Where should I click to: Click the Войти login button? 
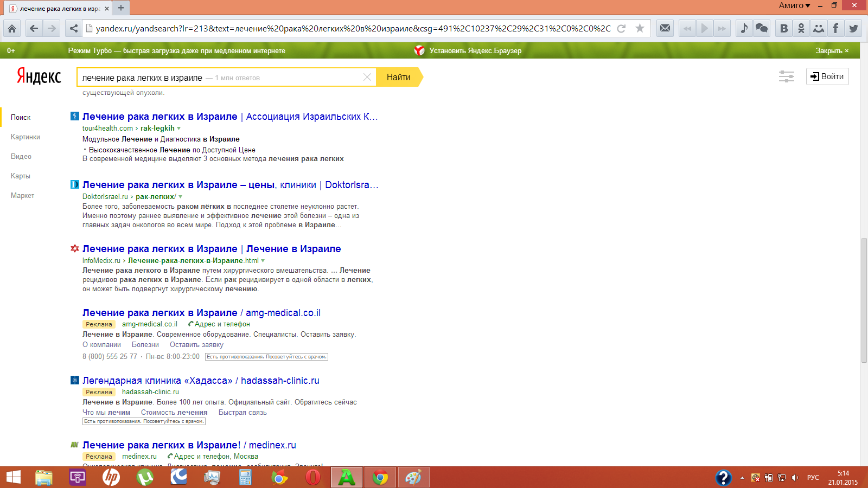[827, 76]
